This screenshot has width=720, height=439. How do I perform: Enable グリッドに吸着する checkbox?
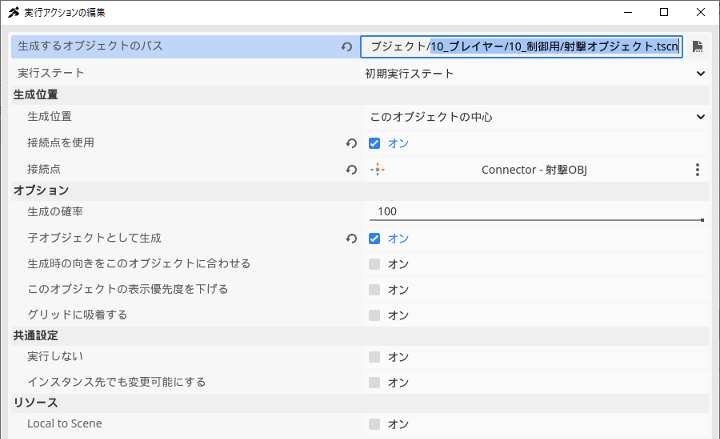tap(374, 315)
